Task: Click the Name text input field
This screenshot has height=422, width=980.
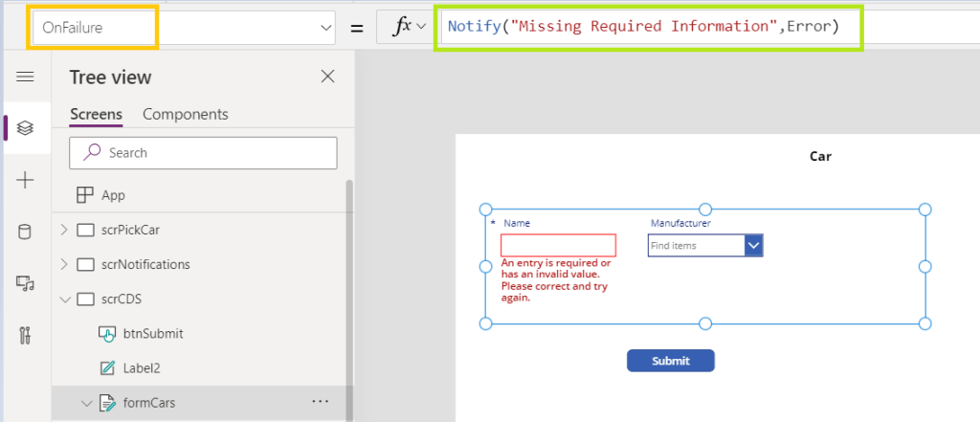Action: [x=558, y=246]
